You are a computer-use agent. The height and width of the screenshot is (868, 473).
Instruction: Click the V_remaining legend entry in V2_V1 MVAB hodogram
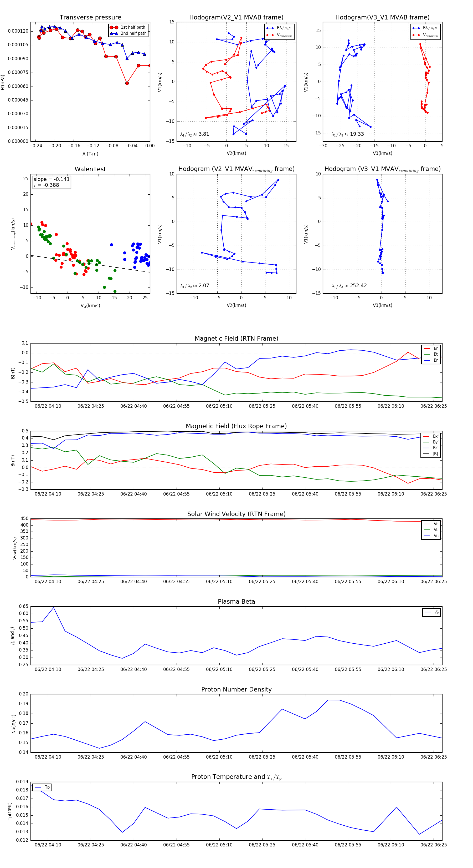pos(279,35)
